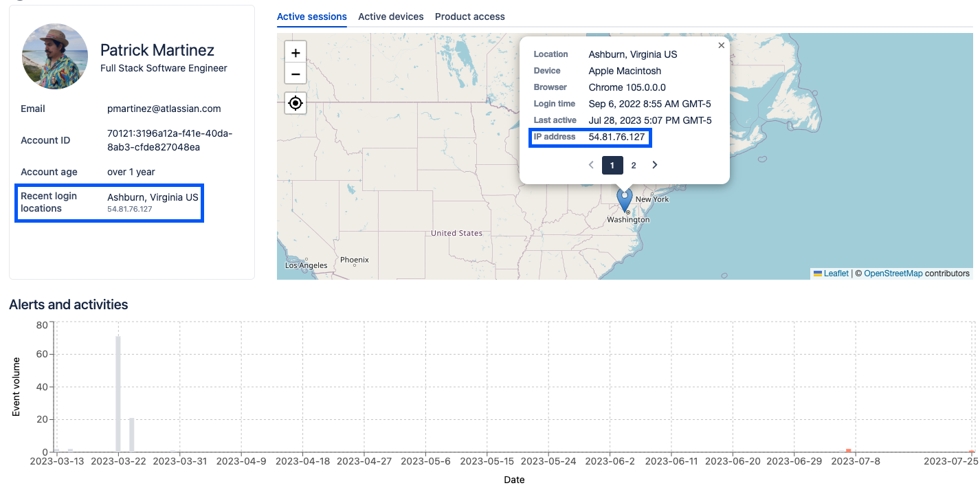
Task: Close the session details popup
Action: tap(721, 45)
